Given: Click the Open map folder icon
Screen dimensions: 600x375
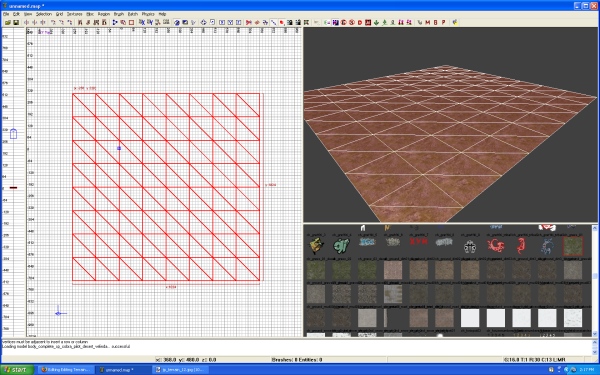Looking at the screenshot, I should tap(8, 23).
